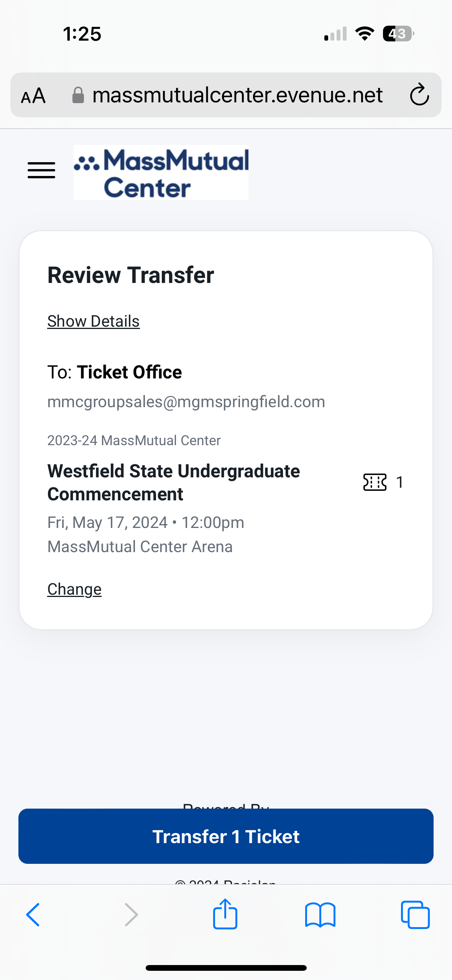The width and height of the screenshot is (452, 980).
Task: Open Safari text size AA options
Action: click(x=33, y=95)
